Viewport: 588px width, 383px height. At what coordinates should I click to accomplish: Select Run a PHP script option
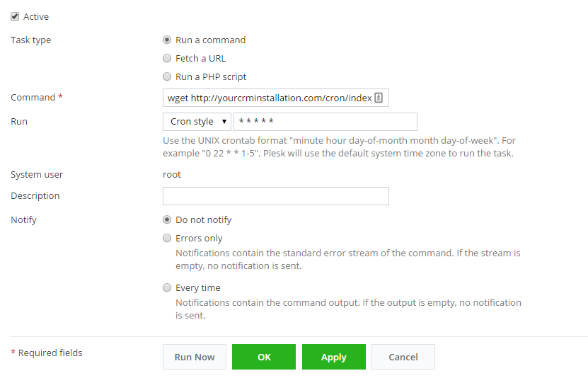point(167,77)
